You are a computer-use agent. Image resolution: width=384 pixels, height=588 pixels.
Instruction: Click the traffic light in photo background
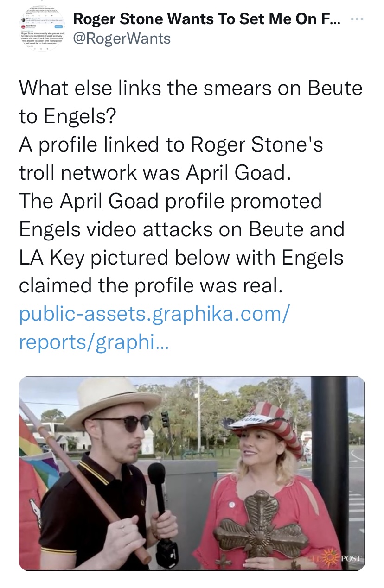coord(166,419)
